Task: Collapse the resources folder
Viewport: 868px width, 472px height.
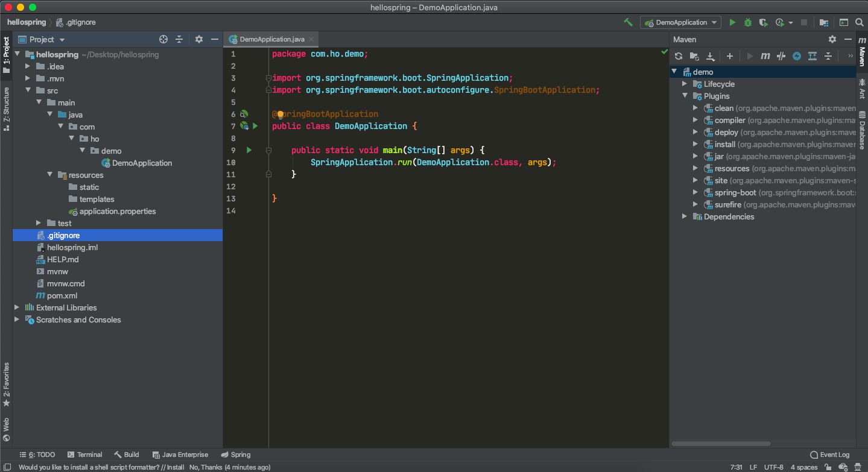Action: coord(49,175)
